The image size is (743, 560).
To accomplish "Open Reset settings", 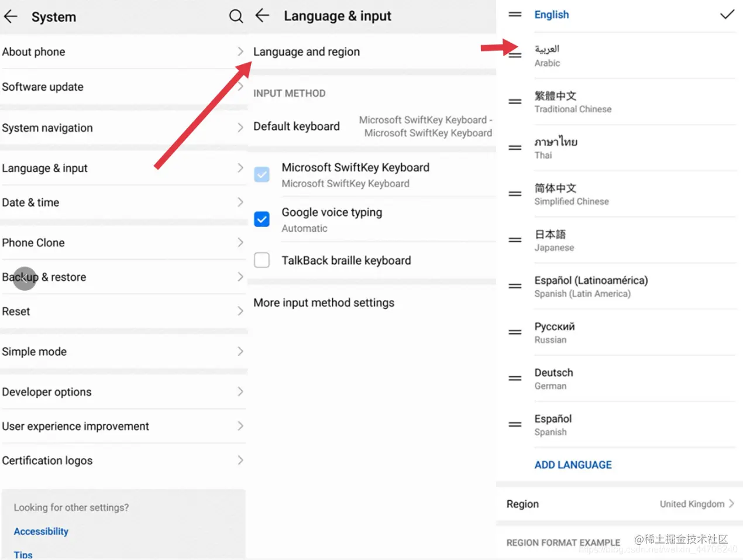I will click(x=123, y=311).
